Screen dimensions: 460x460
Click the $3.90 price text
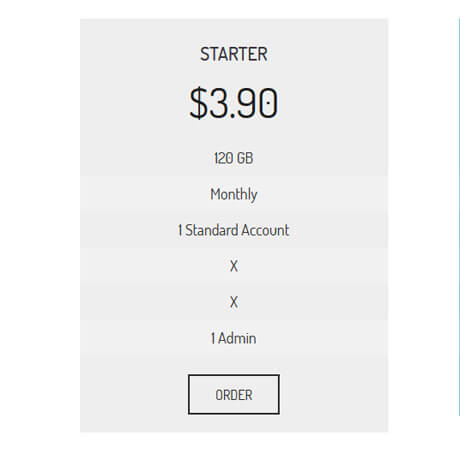click(234, 103)
